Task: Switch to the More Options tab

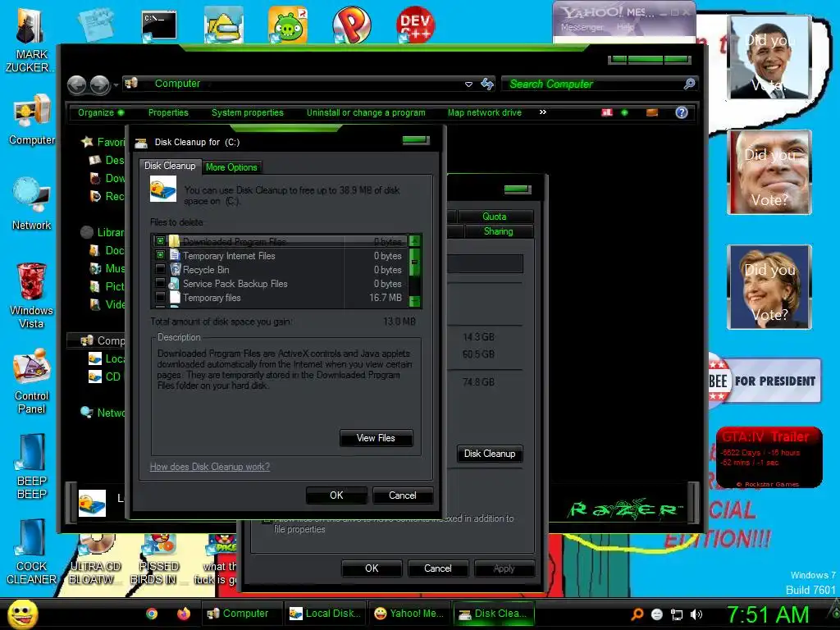Action: pos(231,167)
